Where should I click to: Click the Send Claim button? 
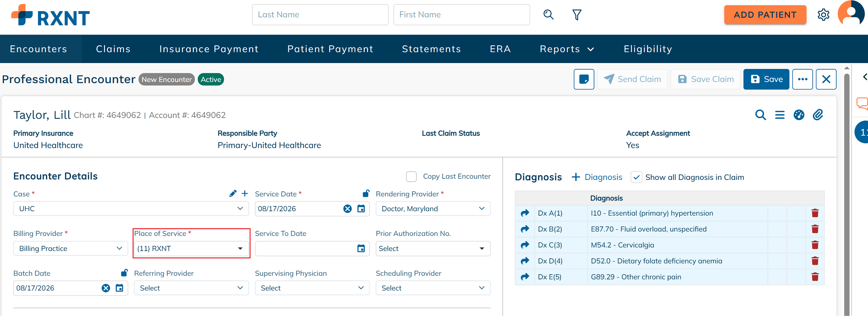click(632, 79)
